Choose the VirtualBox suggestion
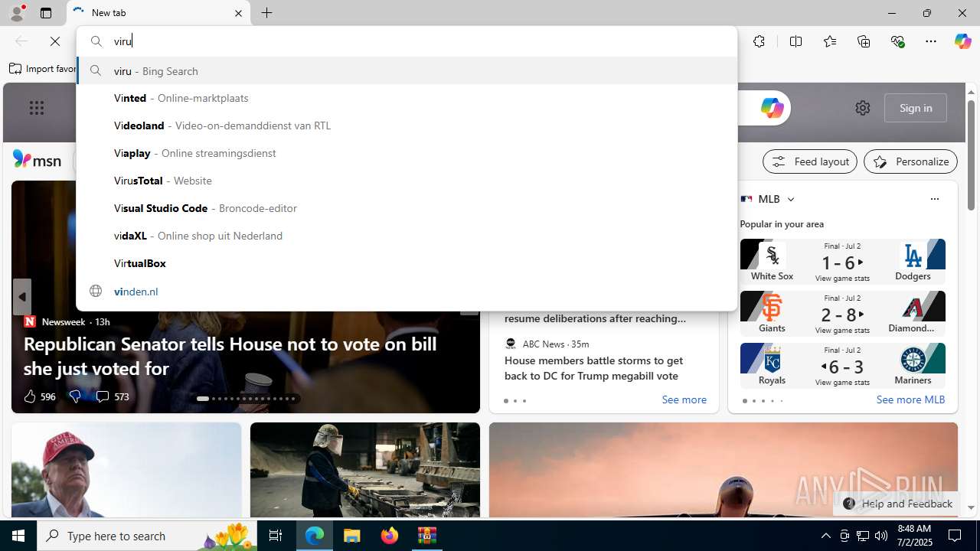Viewport: 980px width, 551px height. click(x=407, y=263)
